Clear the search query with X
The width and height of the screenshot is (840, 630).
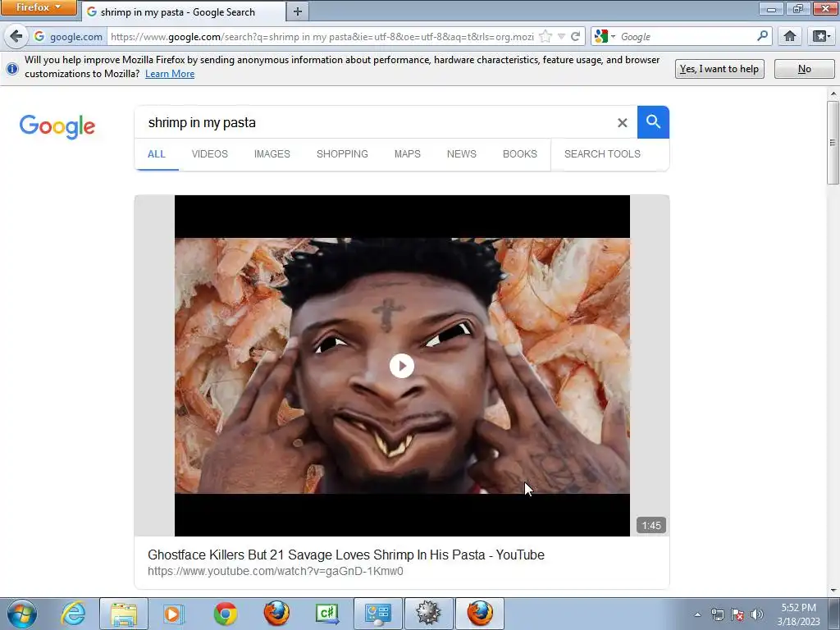point(622,123)
